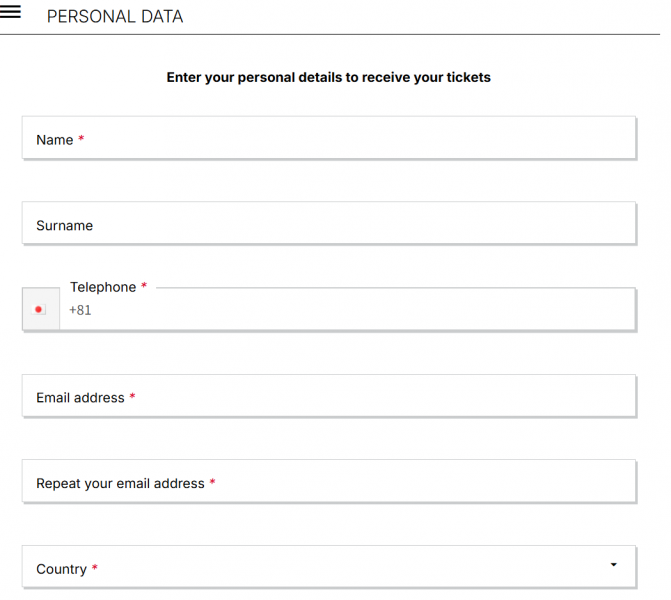The height and width of the screenshot is (600, 671).
Task: Click the red asterisk beside Name
Action: [x=81, y=140]
